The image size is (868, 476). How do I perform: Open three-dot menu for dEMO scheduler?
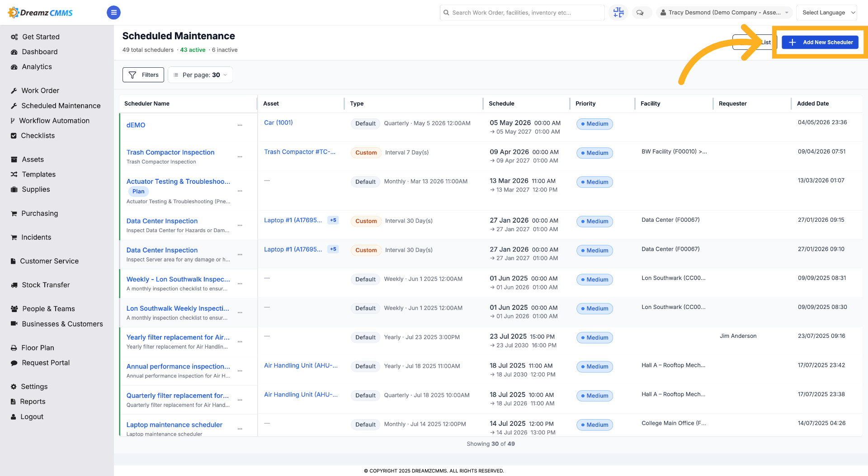[240, 125]
